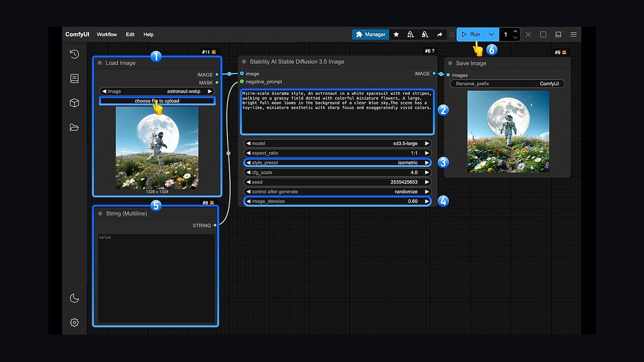Image resolution: width=644 pixels, height=362 pixels.
Task: Collapse the Stability AI Stable Diffusion node dot
Action: 244,62
